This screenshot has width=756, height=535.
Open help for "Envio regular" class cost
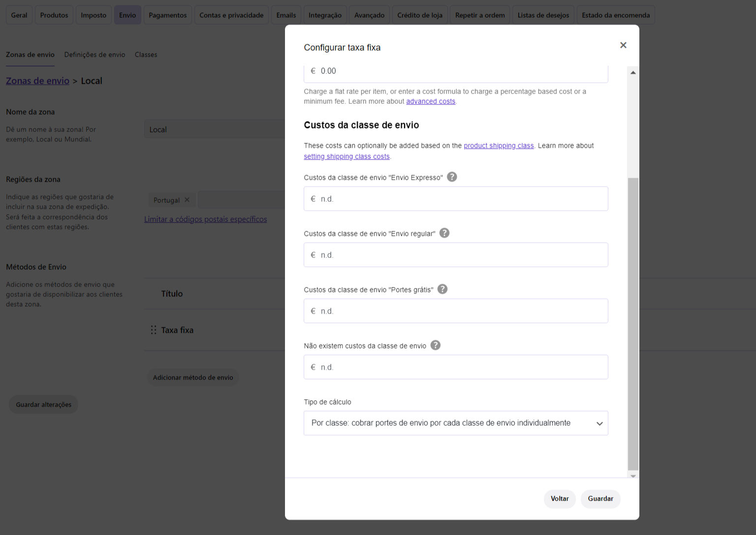point(444,233)
